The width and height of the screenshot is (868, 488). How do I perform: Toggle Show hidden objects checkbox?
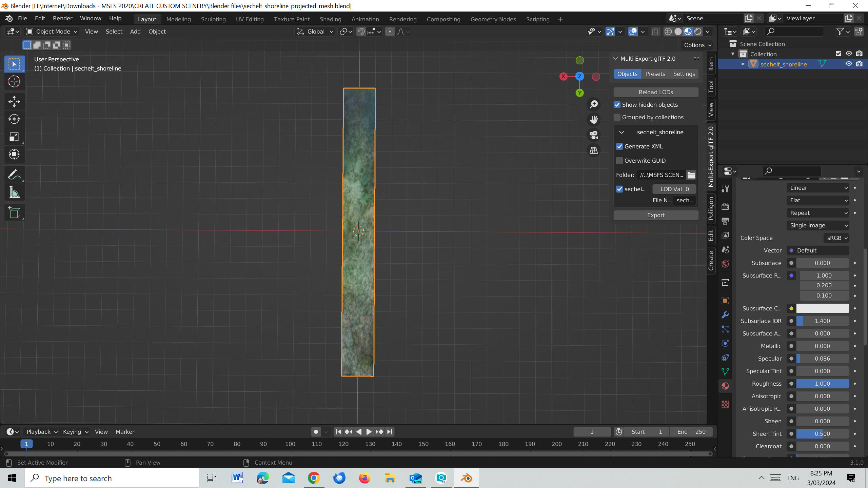pyautogui.click(x=617, y=105)
